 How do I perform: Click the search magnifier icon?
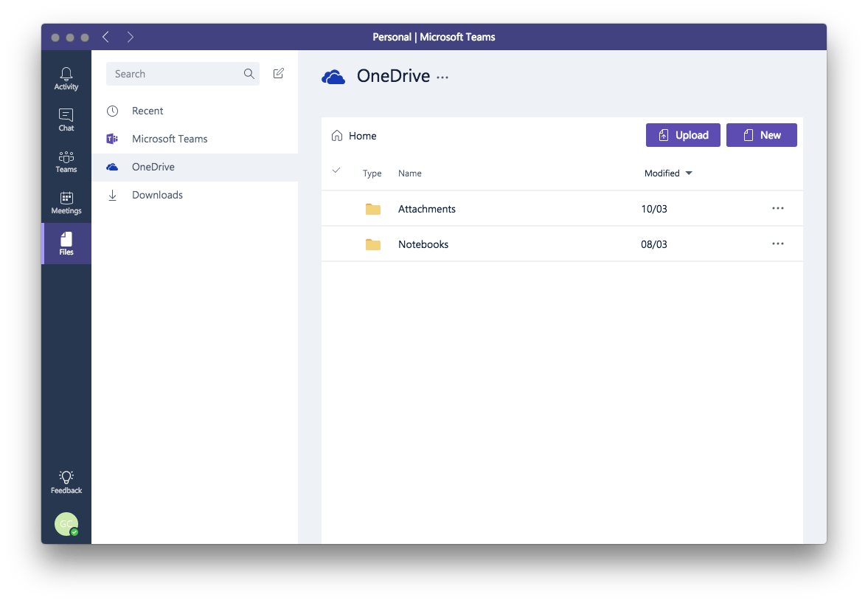(x=249, y=74)
